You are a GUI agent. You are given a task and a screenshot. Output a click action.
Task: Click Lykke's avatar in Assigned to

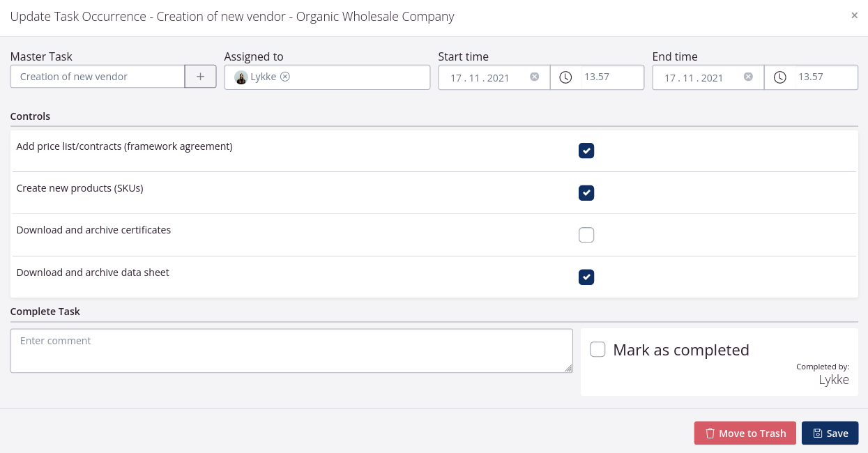point(241,77)
